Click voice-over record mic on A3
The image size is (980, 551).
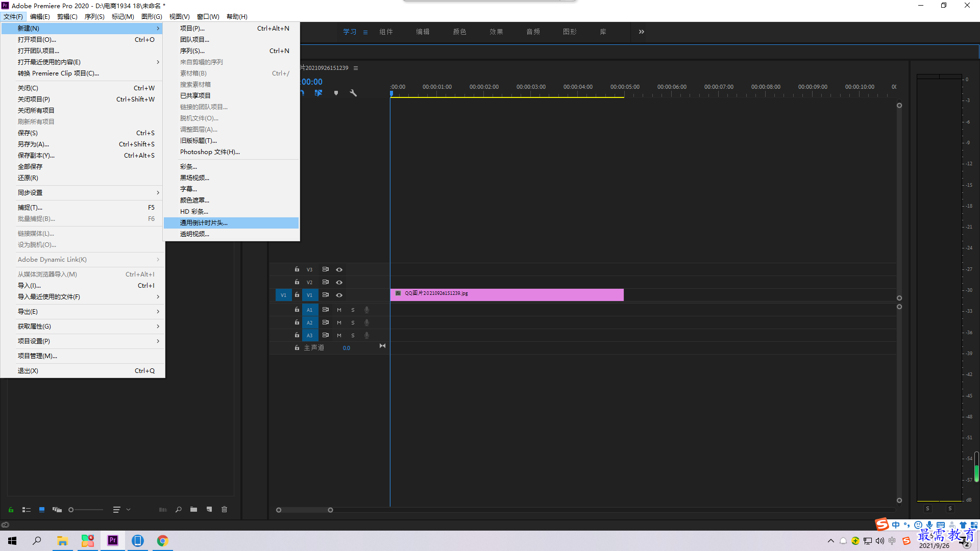pyautogui.click(x=366, y=335)
